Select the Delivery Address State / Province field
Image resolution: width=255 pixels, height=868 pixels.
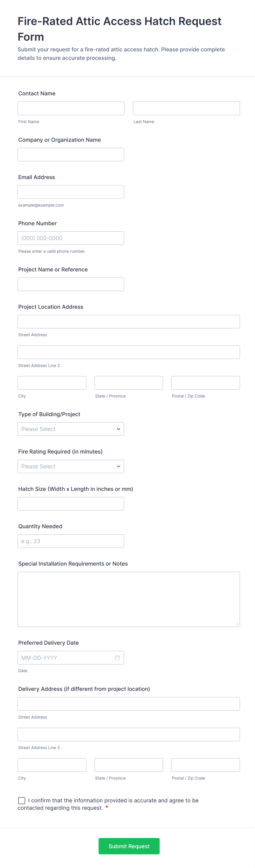click(x=129, y=765)
